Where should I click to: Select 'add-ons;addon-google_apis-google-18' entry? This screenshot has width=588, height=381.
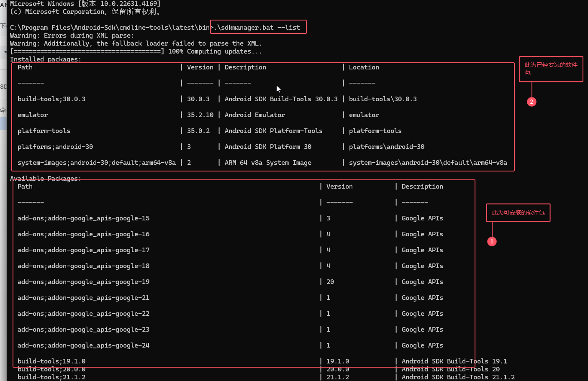(84, 266)
